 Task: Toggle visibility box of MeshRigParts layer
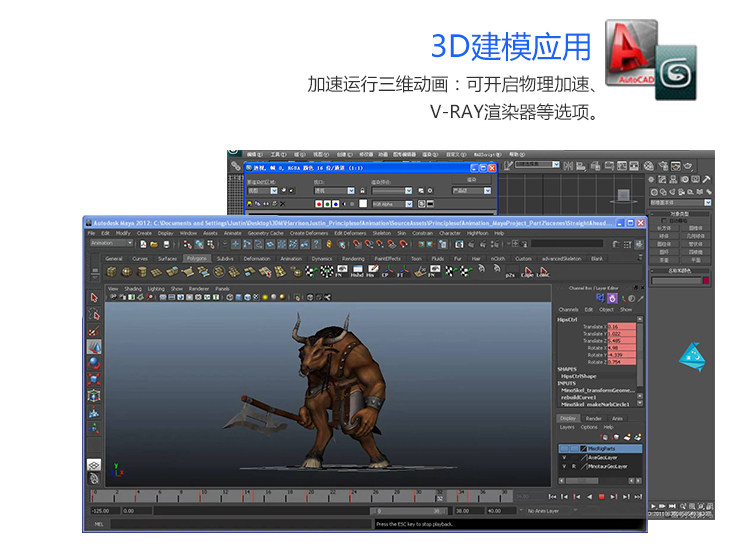point(564,449)
